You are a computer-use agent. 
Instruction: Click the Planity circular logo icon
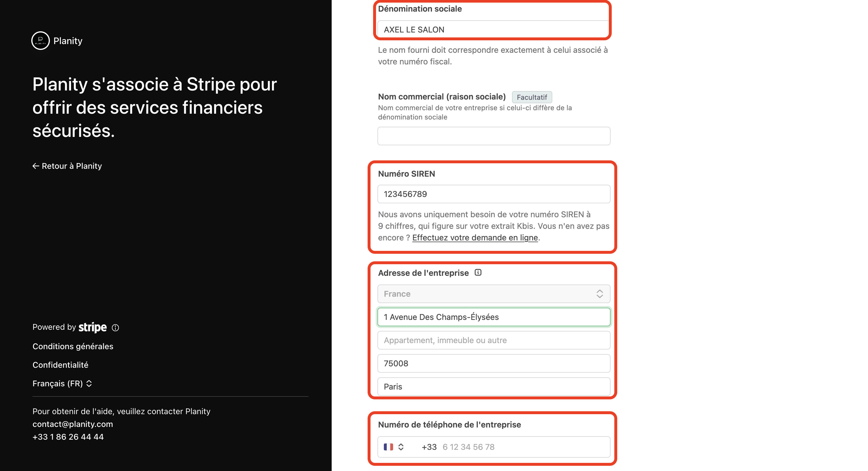pos(40,41)
